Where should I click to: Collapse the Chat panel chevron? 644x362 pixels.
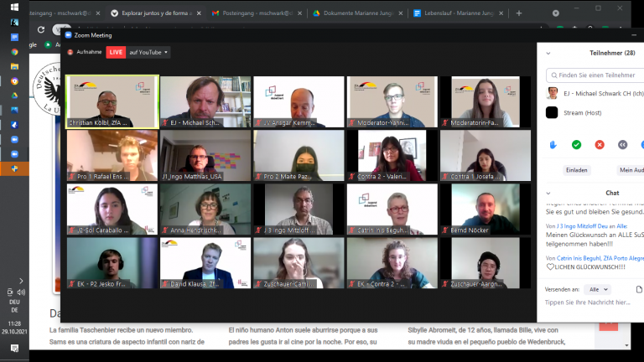pos(548,193)
